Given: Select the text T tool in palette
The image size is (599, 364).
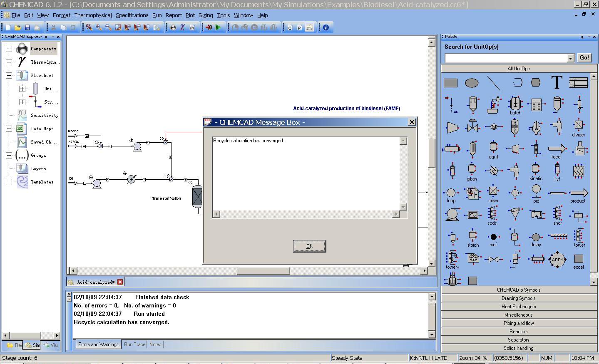Looking at the screenshot, I should (557, 83).
